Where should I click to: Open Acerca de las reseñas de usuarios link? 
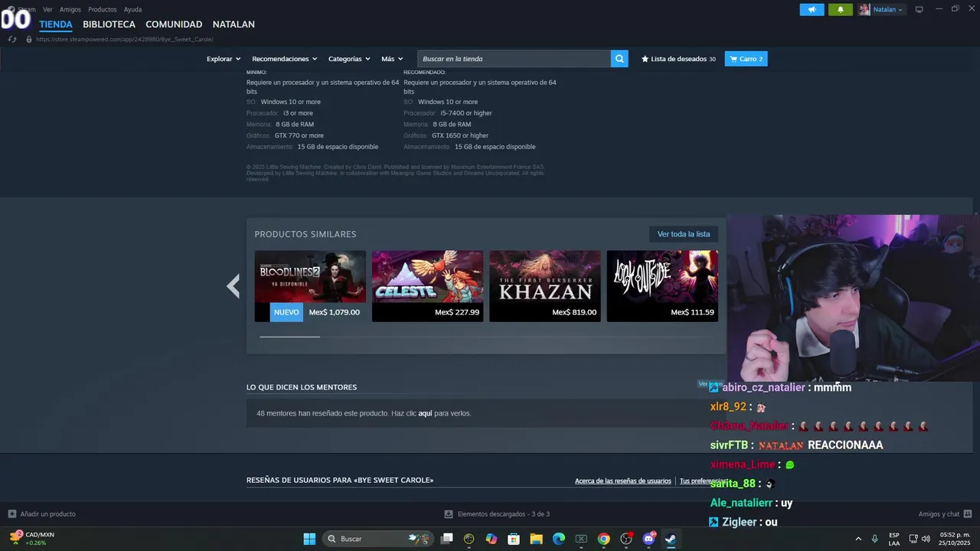(622, 481)
